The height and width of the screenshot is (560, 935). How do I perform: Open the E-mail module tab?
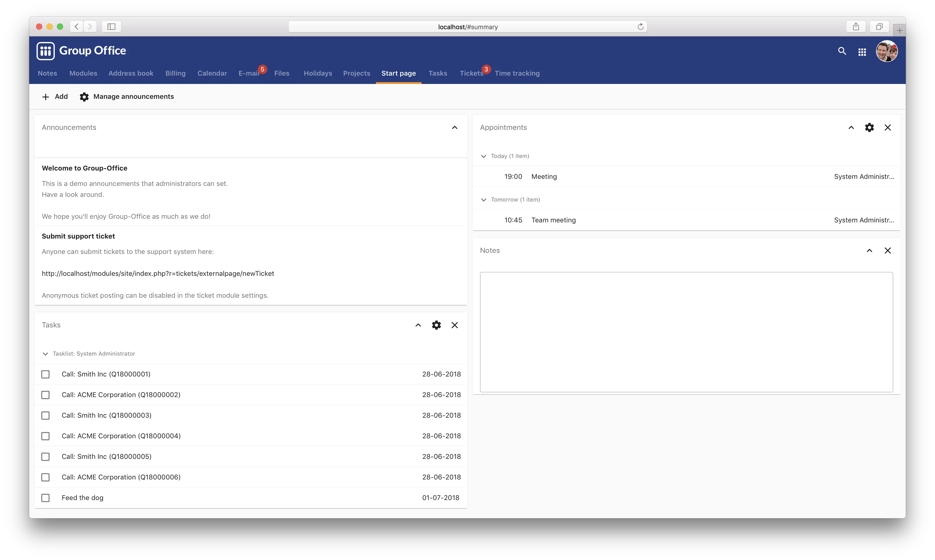coord(249,73)
